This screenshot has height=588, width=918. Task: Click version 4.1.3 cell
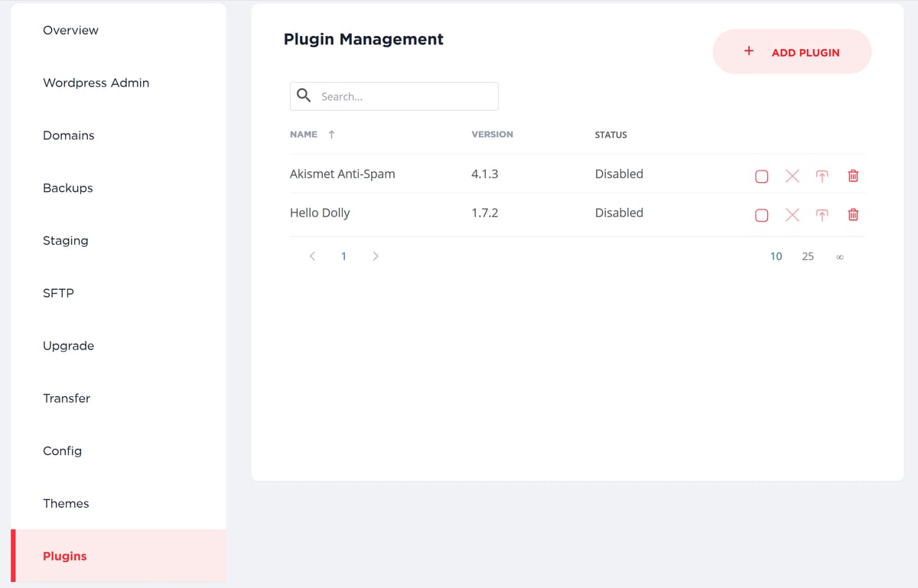tap(484, 174)
